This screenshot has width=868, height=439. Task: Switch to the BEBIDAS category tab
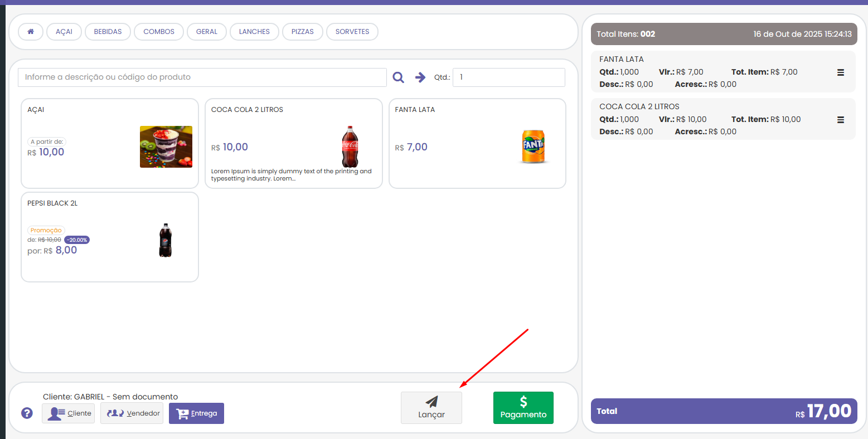[x=108, y=32]
